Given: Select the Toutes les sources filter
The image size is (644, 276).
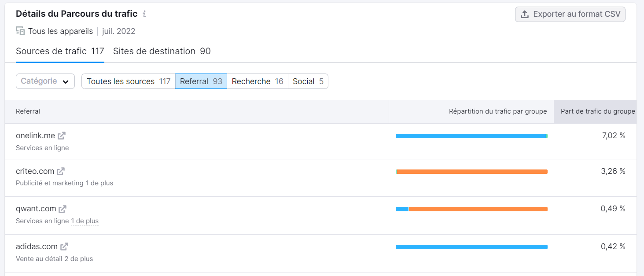Looking at the screenshot, I should click(x=128, y=81).
